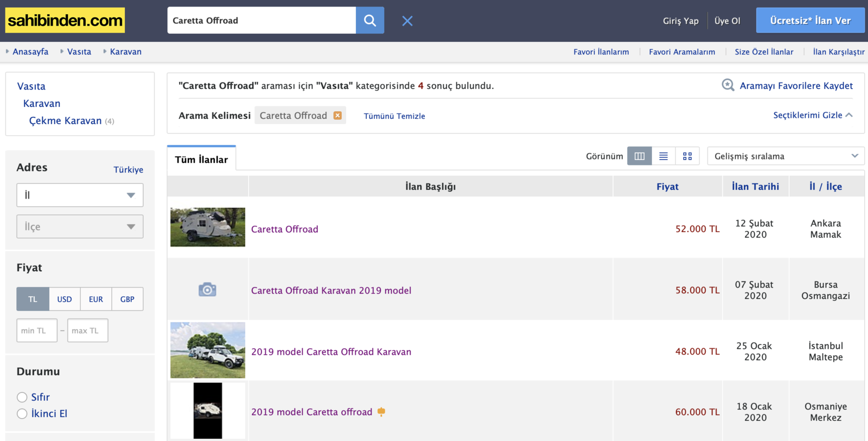Screen dimensions: 868x441
Task: Remove the Caretta Offroad keyword tag
Action: [x=337, y=116]
